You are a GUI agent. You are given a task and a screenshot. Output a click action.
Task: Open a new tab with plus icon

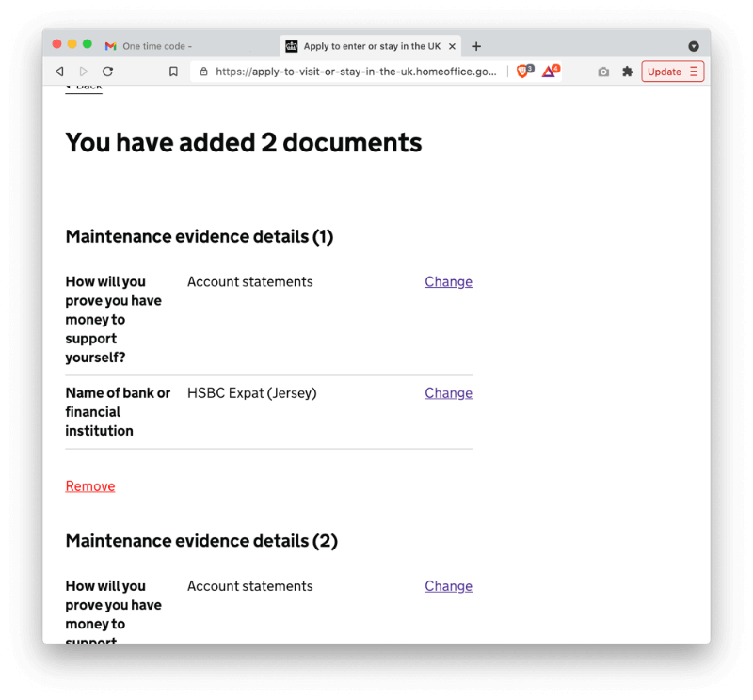(476, 46)
